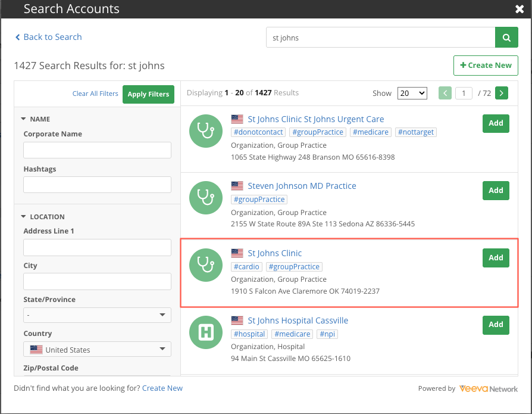Image resolution: width=532 pixels, height=414 pixels.
Task: Go to next results page arrow
Action: tap(502, 93)
